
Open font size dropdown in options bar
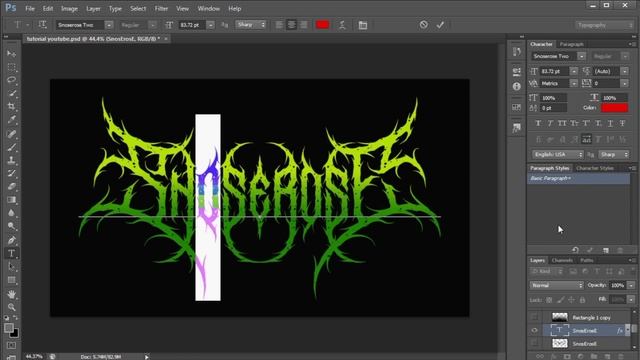click(x=211, y=25)
